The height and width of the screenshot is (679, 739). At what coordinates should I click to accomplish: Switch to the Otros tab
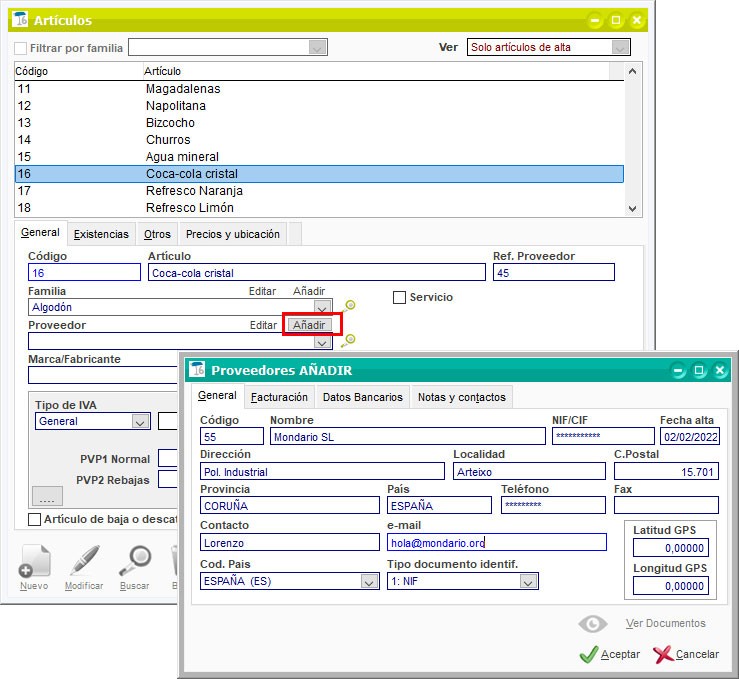(157, 234)
